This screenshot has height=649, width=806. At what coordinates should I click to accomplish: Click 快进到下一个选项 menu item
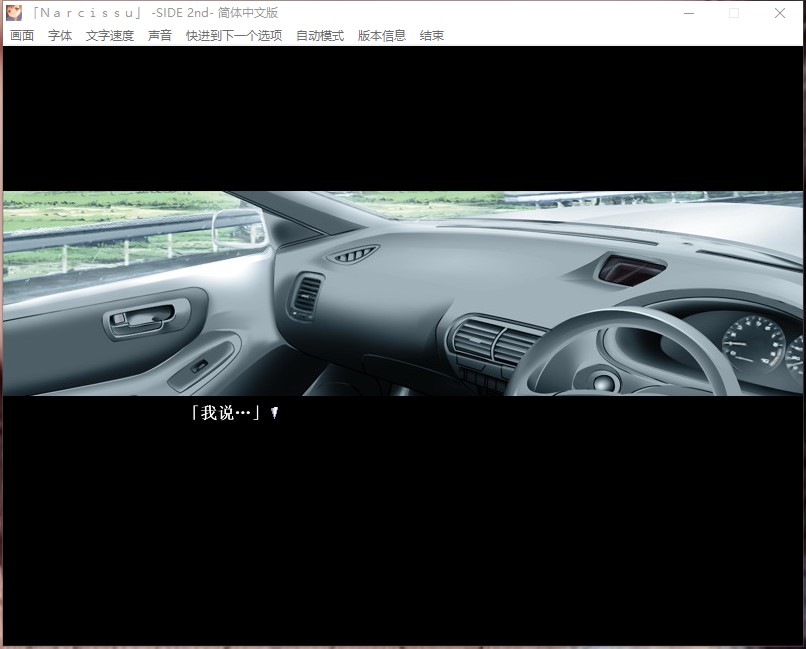pos(234,35)
